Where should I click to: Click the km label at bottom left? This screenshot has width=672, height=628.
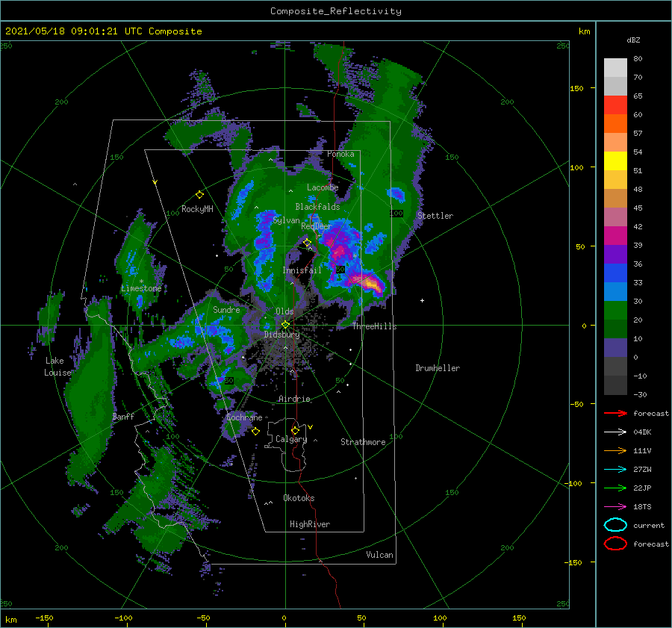click(10, 620)
